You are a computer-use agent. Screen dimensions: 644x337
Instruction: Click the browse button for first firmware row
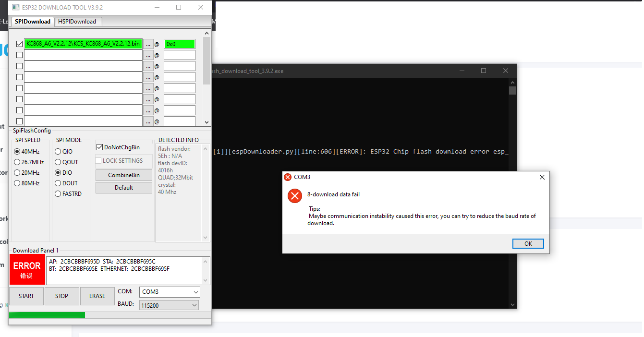coord(148,44)
